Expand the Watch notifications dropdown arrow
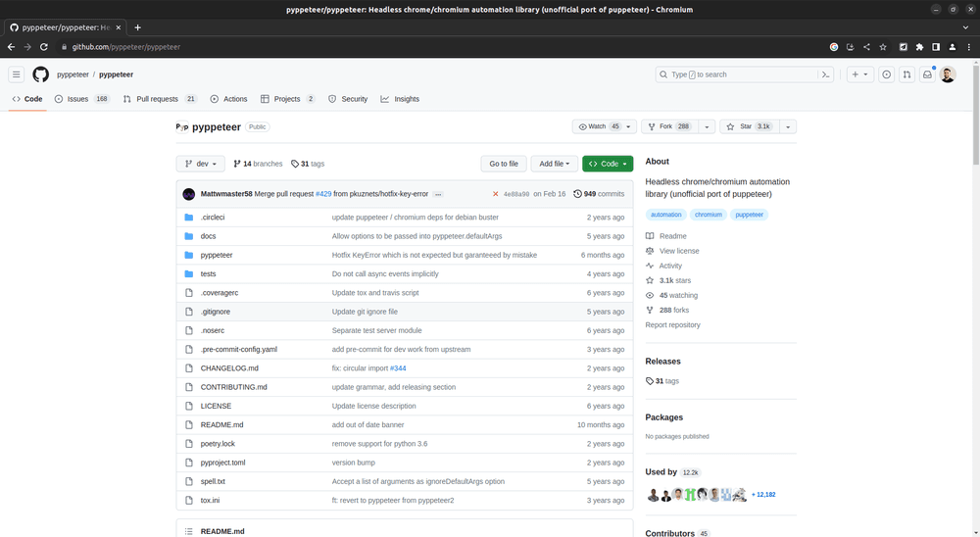The image size is (980, 537). coord(629,127)
